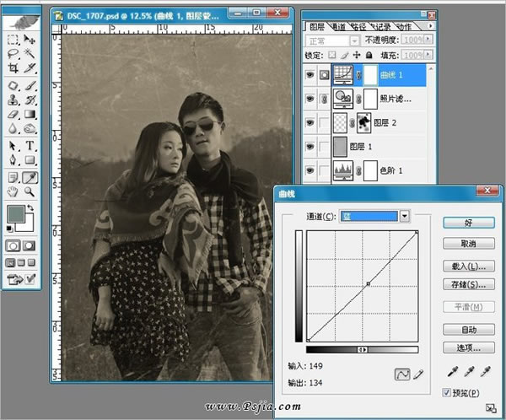Select the Brush tool
Viewport: 506px width, 420px height.
tap(30, 86)
